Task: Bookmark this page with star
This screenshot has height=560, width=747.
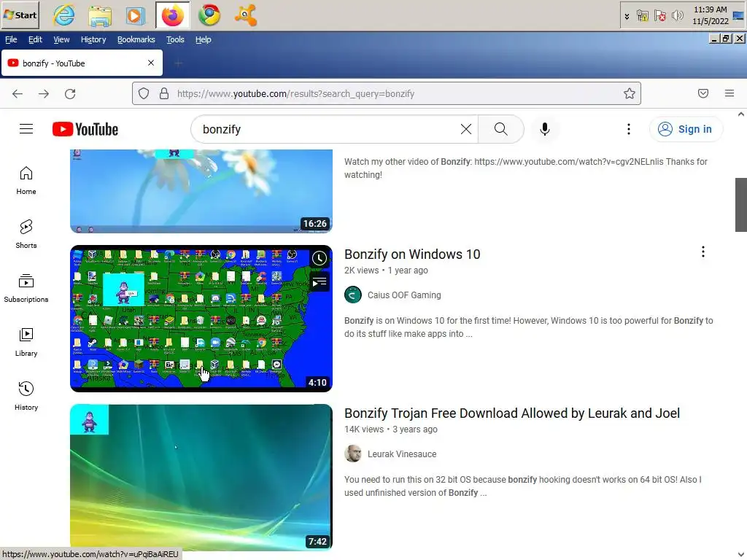Action: click(630, 94)
